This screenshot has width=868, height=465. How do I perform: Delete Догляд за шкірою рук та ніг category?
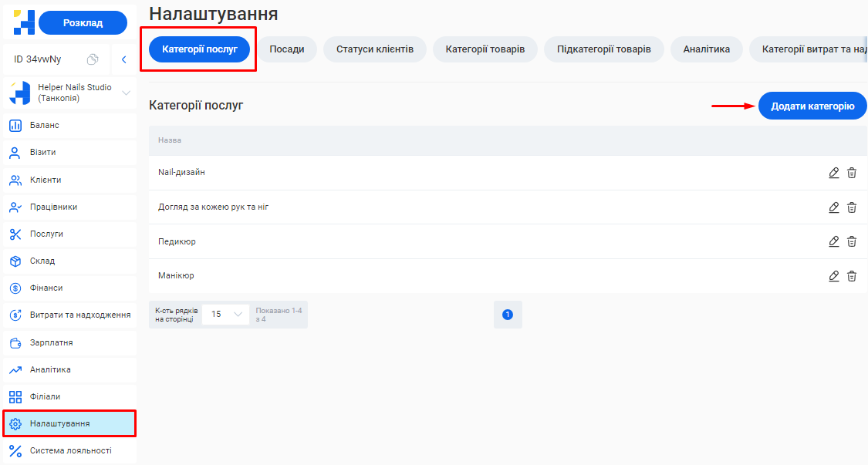(852, 207)
